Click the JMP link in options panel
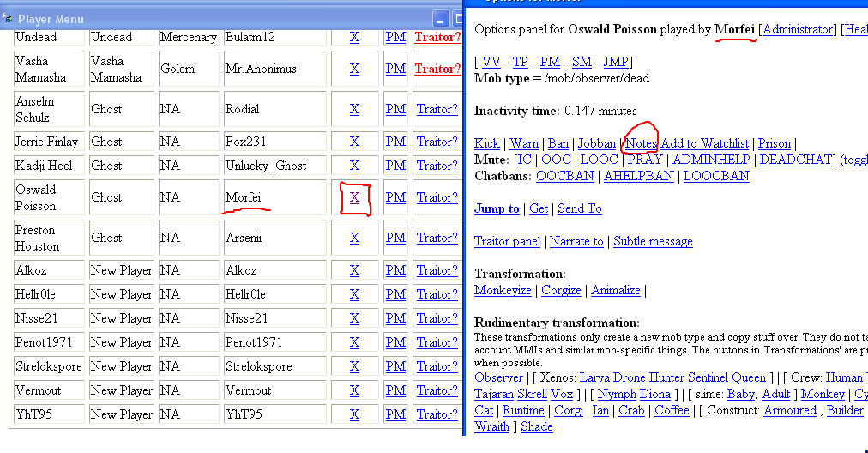 tap(616, 62)
